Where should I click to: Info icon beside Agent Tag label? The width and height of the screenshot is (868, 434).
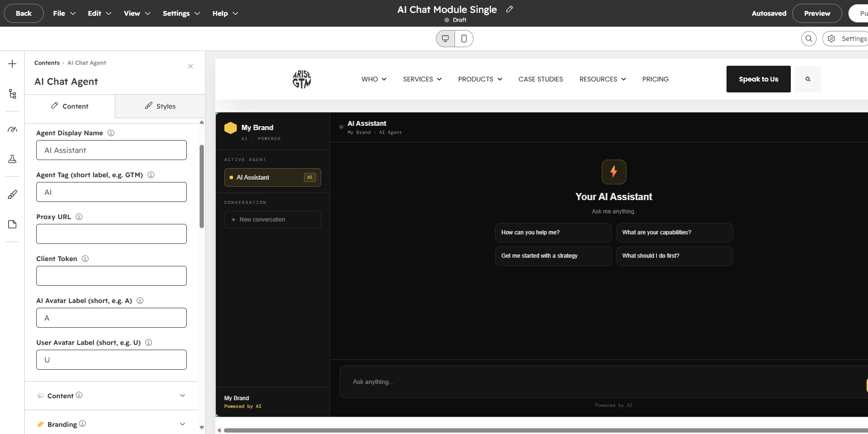[x=151, y=175]
